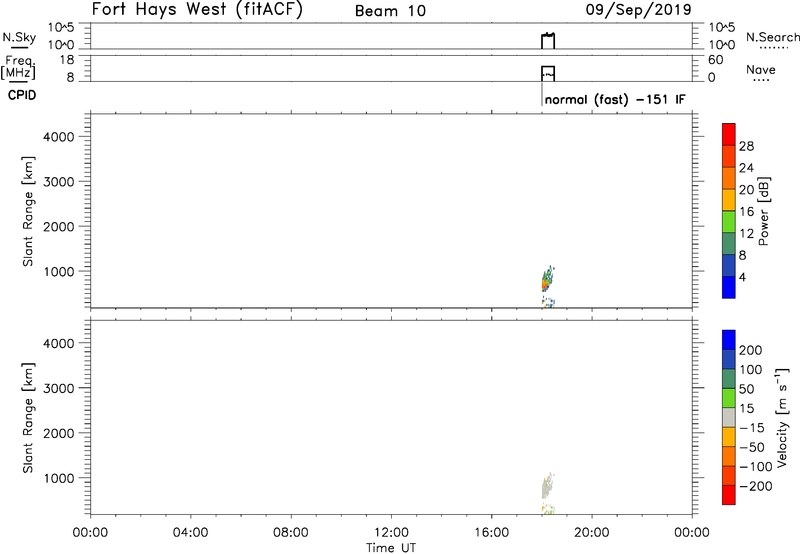The height and width of the screenshot is (554, 800).
Task: Click the '12:00' time tick label
Action: click(x=391, y=533)
